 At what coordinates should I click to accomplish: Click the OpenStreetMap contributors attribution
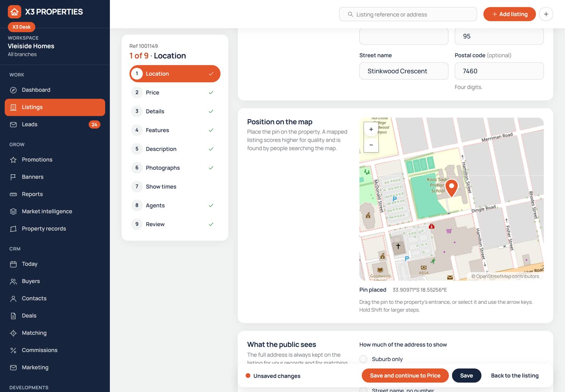click(x=505, y=276)
